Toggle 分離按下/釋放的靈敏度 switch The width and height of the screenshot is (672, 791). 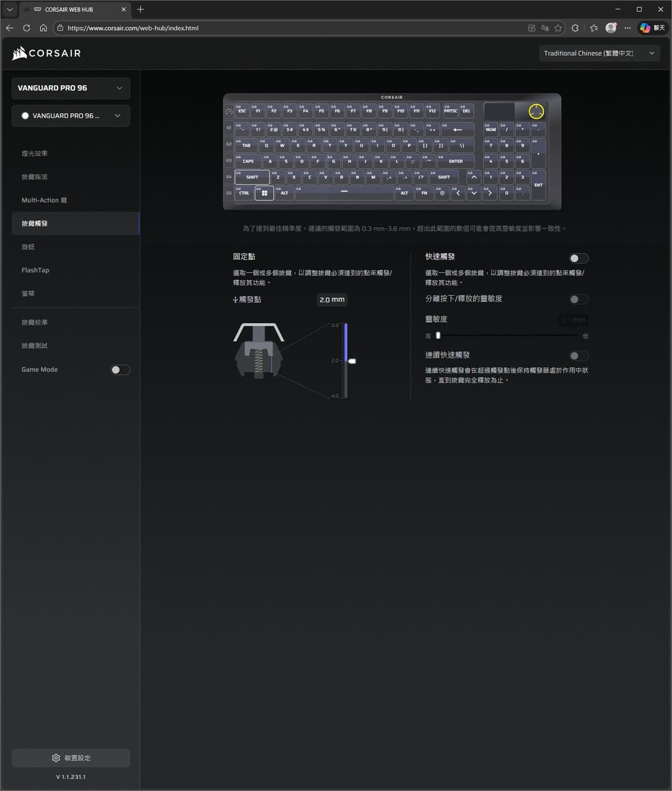pyautogui.click(x=579, y=300)
